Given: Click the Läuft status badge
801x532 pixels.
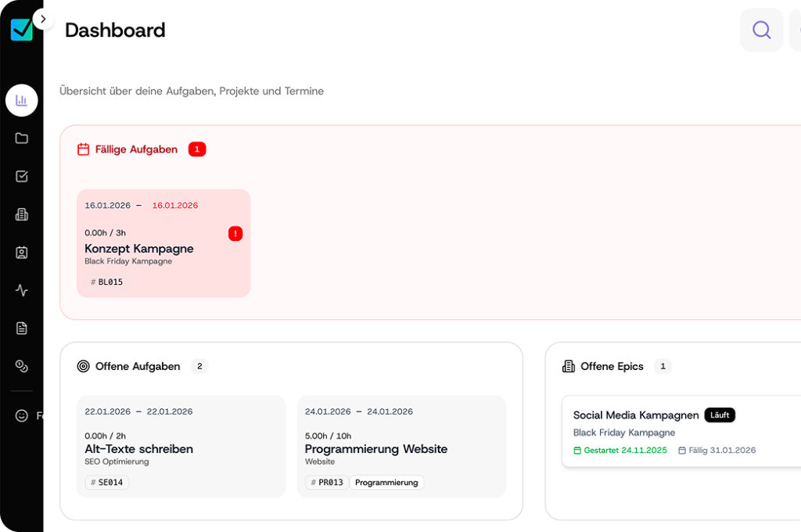Looking at the screenshot, I should (720, 415).
